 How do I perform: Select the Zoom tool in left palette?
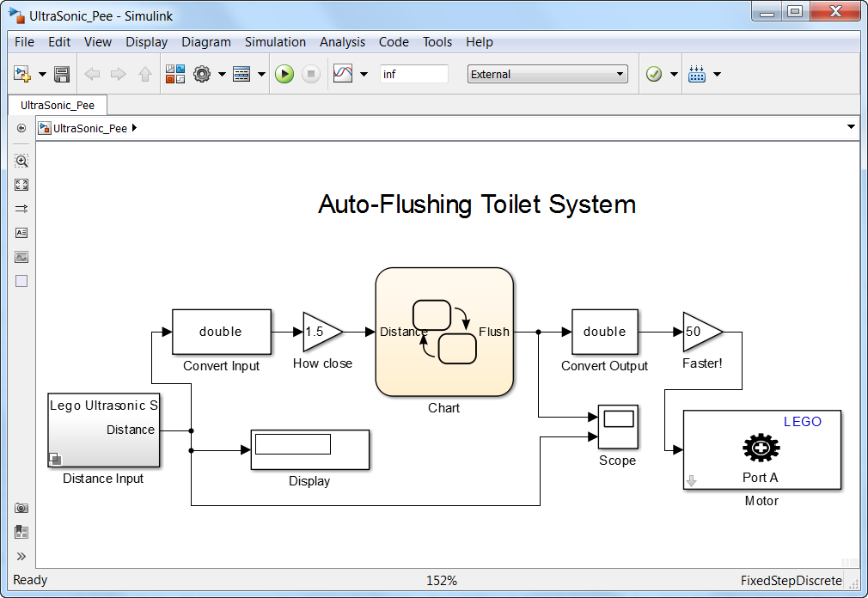click(21, 161)
